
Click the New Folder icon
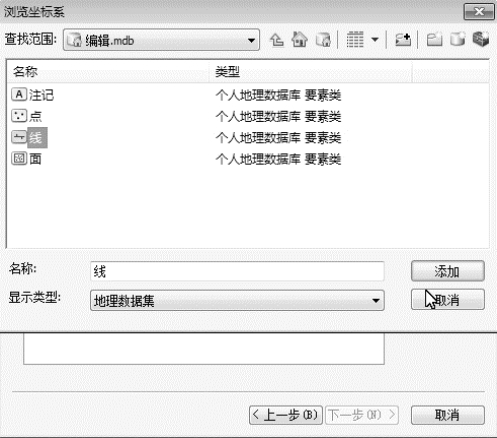click(x=434, y=40)
